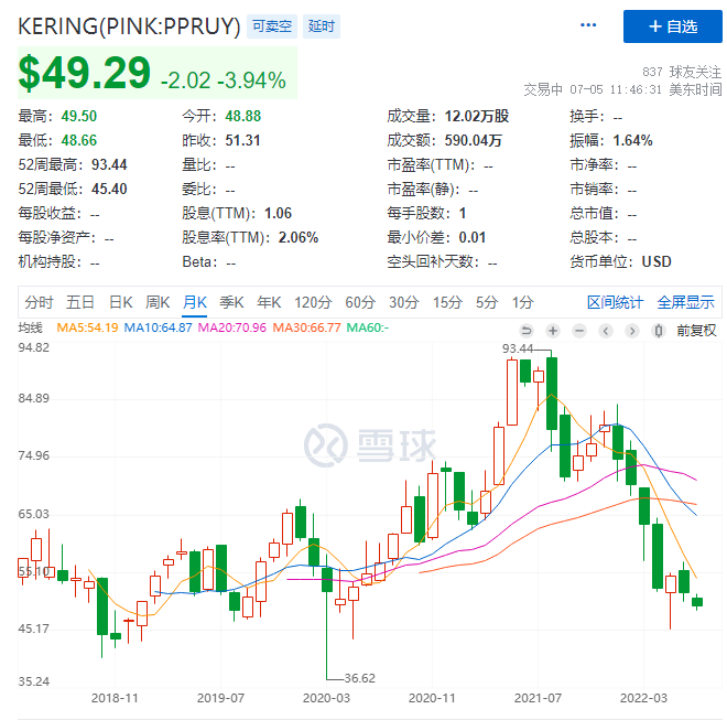Click the 成交额 590.04万 value

point(473,140)
